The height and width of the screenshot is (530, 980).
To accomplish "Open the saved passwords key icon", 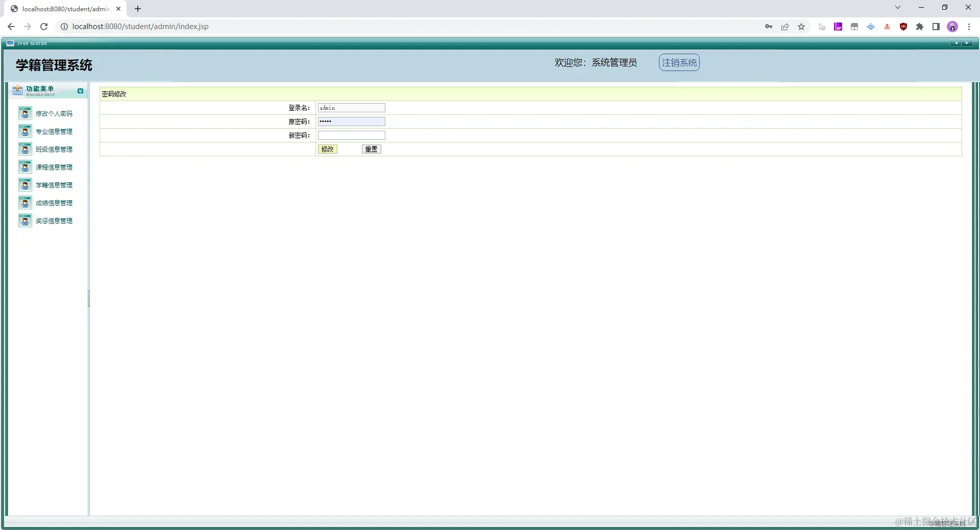I will click(769, 27).
